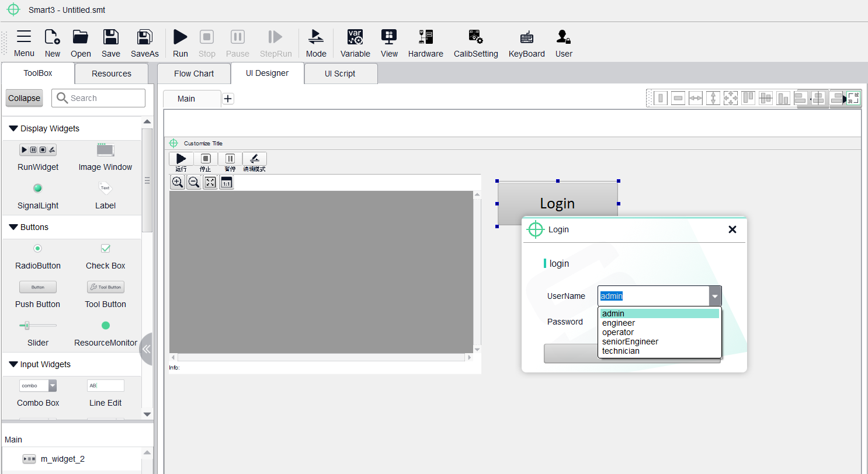Toggle the fullscreen corners icon
Image resolution: width=868 pixels, height=474 pixels.
point(854,98)
